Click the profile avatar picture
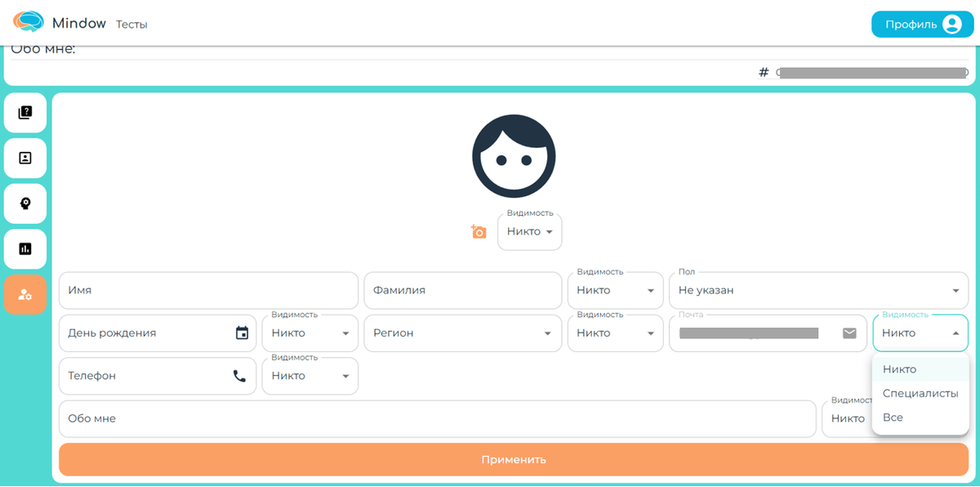The image size is (980, 487). [x=514, y=156]
